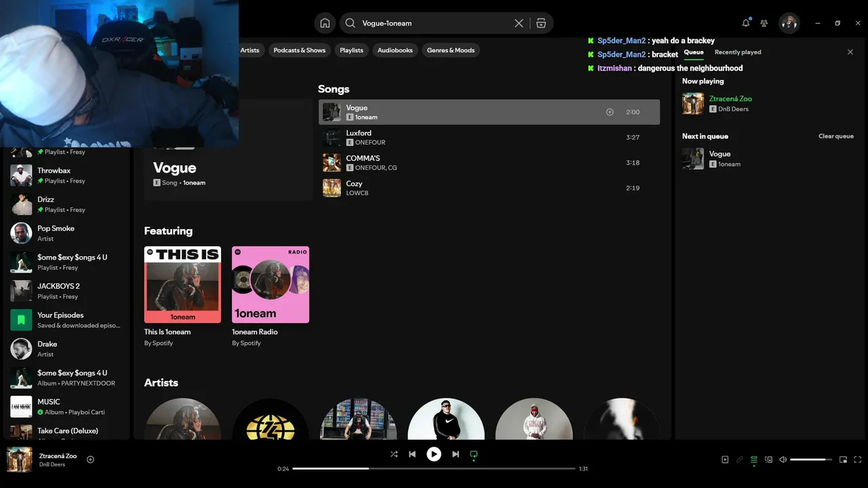The width and height of the screenshot is (868, 488).
Task: Open Ztracená Zoo title in Now playing
Action: 730,99
